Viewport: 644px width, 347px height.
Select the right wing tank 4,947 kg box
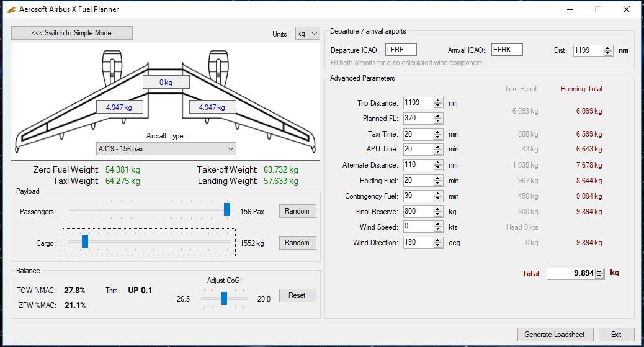pos(212,107)
